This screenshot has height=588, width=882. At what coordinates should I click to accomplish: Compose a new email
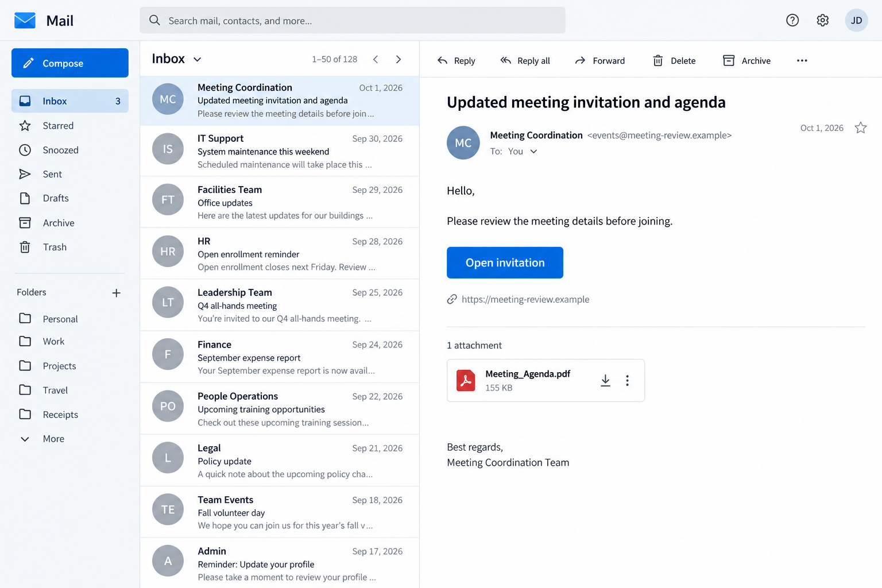click(x=70, y=63)
